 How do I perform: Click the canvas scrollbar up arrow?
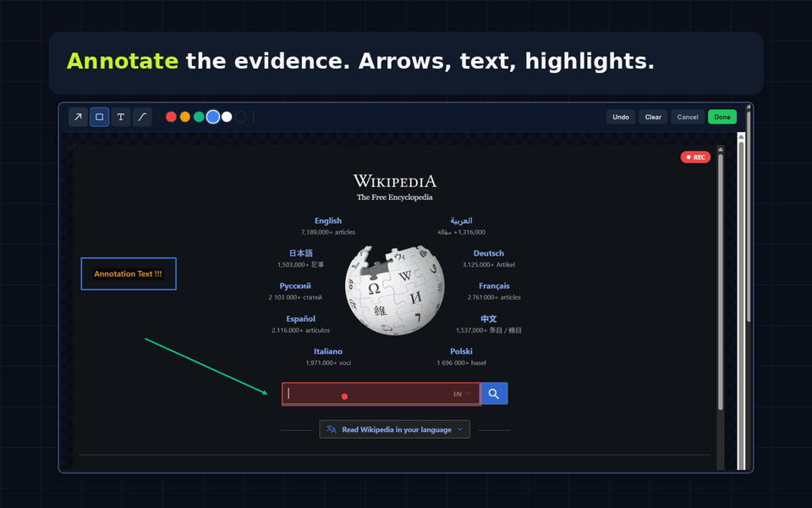[x=741, y=137]
